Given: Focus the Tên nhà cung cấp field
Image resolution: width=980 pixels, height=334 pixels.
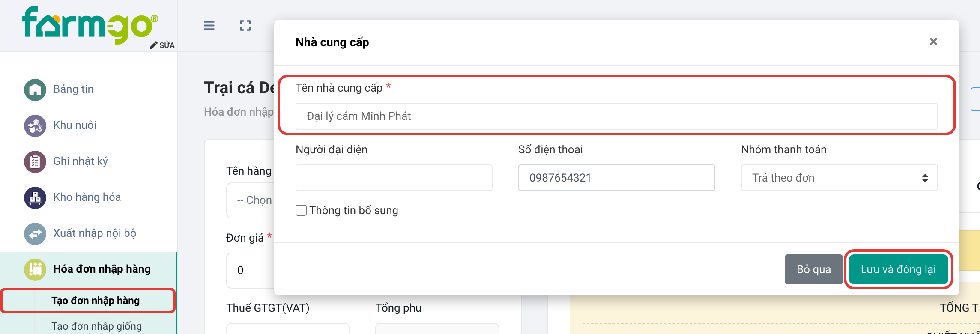Looking at the screenshot, I should [x=617, y=116].
